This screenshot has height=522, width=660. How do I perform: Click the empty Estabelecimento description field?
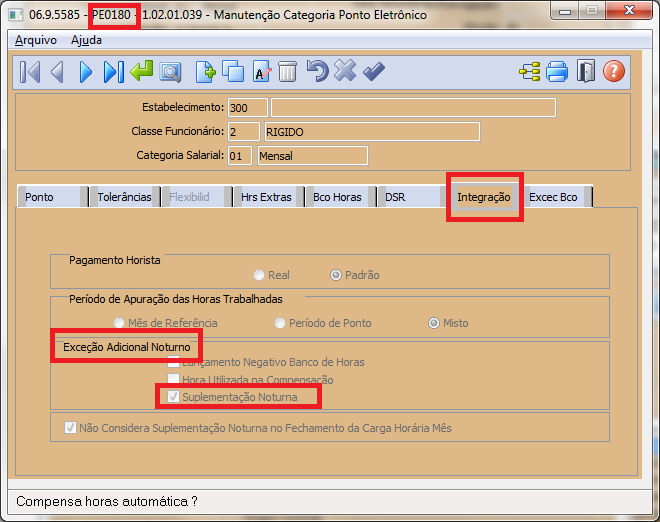click(413, 108)
